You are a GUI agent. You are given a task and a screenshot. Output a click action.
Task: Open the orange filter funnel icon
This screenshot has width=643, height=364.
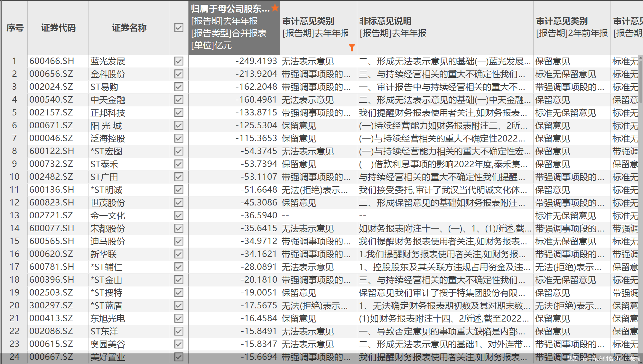point(352,48)
